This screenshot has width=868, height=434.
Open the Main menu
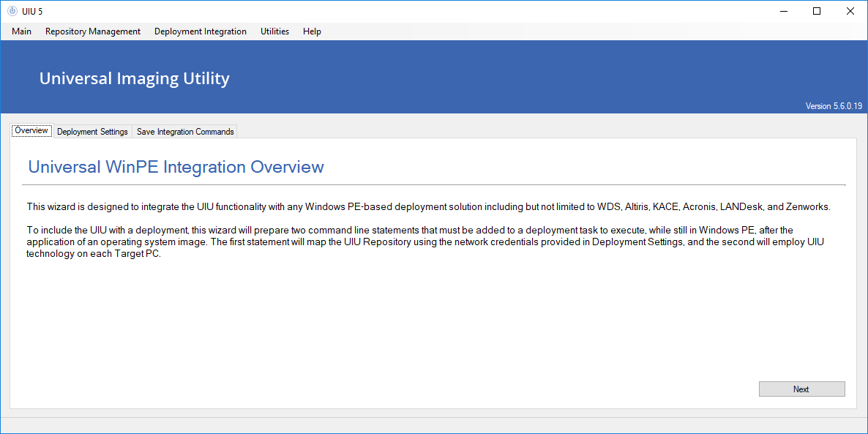point(21,31)
